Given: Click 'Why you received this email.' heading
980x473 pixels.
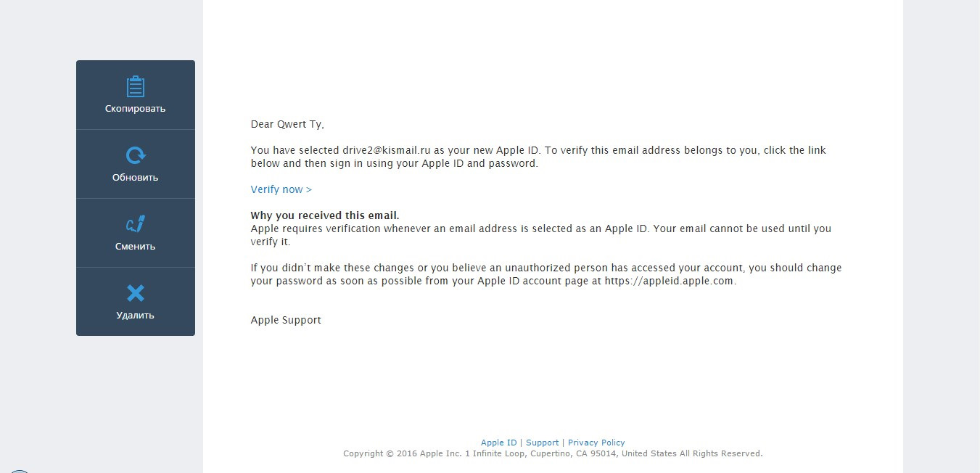Looking at the screenshot, I should tap(325, 215).
